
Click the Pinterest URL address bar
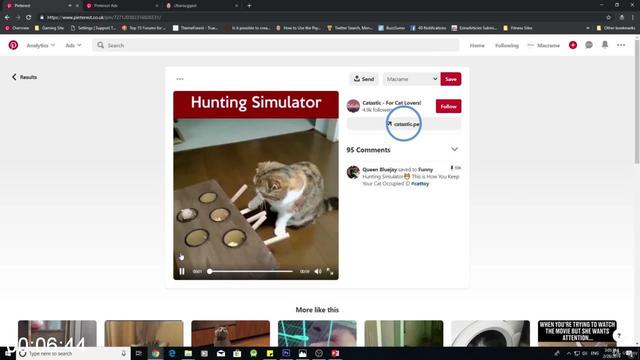click(x=318, y=17)
